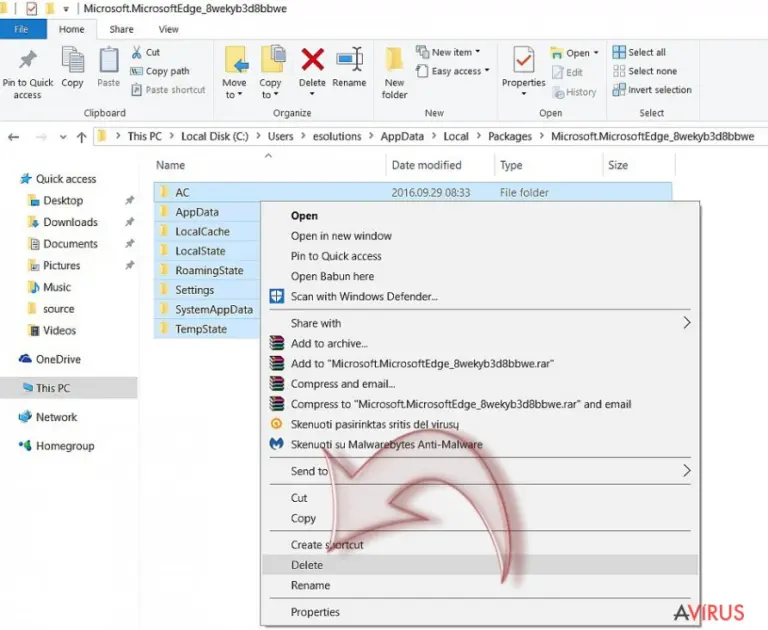Click esolutions in address breadcrumb

pos(337,136)
